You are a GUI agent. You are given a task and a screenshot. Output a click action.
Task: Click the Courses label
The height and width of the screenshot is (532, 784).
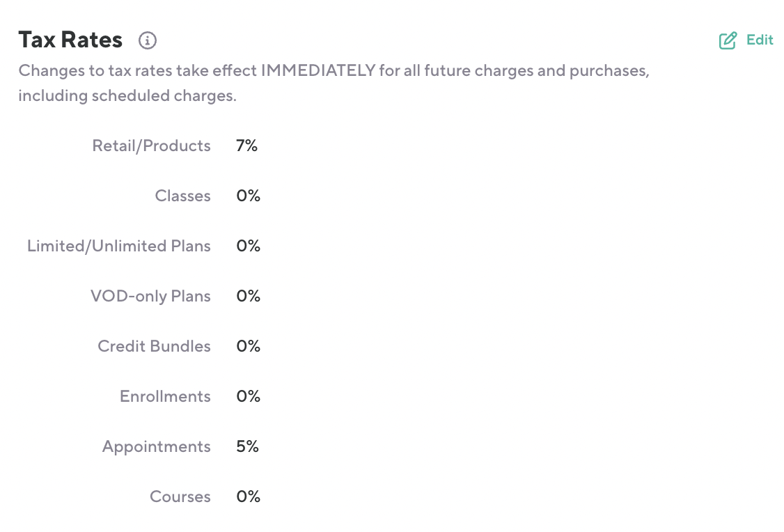click(180, 496)
